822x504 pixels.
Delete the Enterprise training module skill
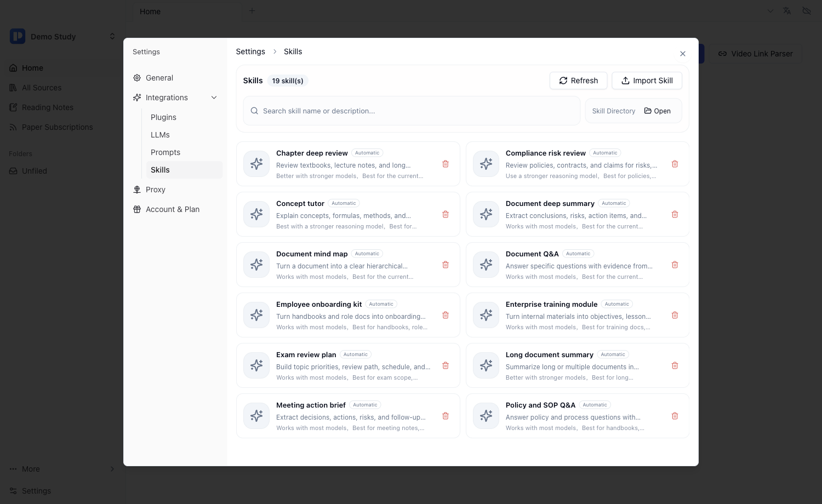tap(675, 315)
